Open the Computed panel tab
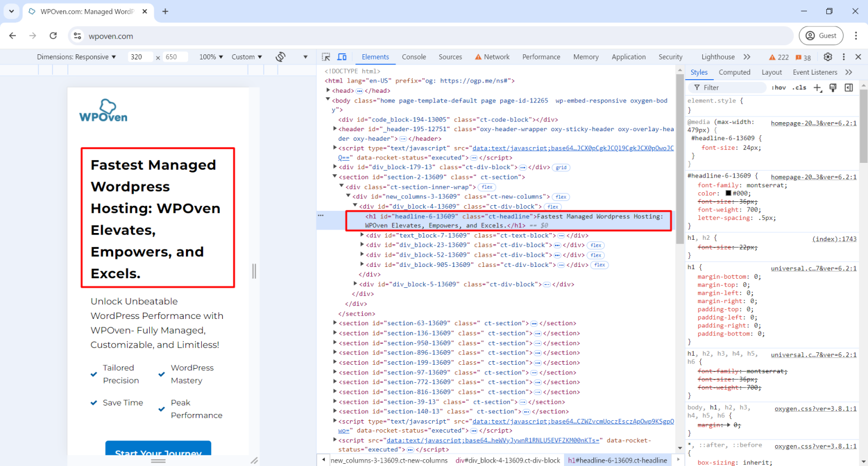The width and height of the screenshot is (868, 466). [x=735, y=72]
